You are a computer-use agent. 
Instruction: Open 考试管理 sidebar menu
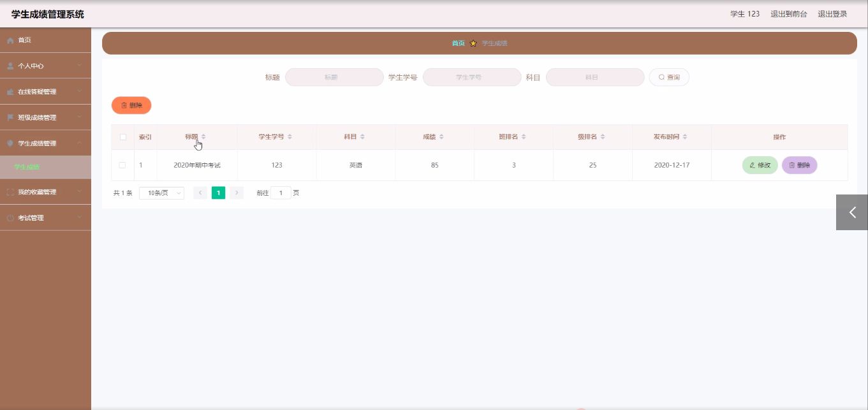point(45,218)
